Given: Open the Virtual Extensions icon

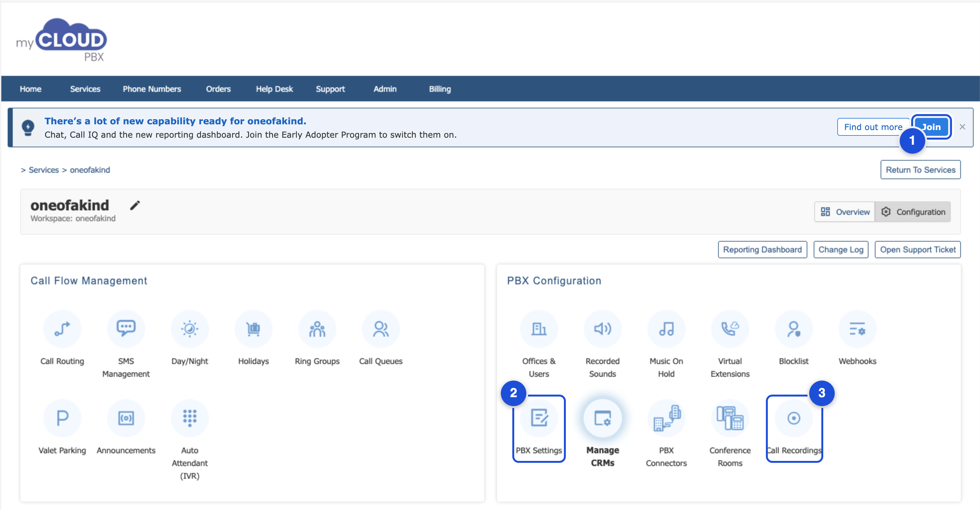Looking at the screenshot, I should 730,329.
